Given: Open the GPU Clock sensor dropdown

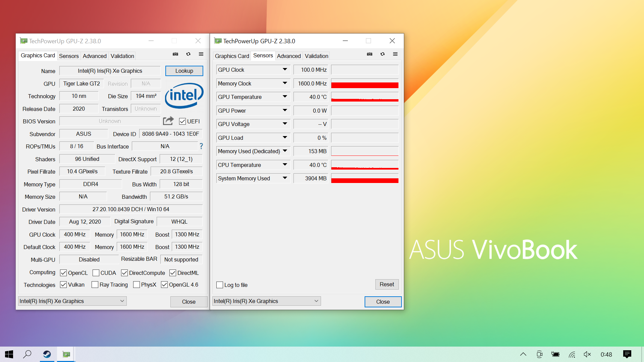Looking at the screenshot, I should tap(285, 69).
